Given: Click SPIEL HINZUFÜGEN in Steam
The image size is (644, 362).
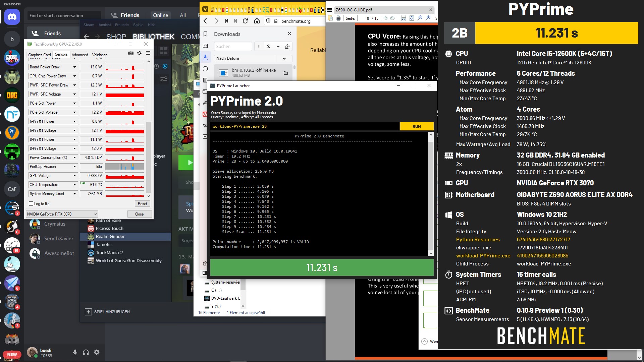Looking at the screenshot, I should point(107,312).
